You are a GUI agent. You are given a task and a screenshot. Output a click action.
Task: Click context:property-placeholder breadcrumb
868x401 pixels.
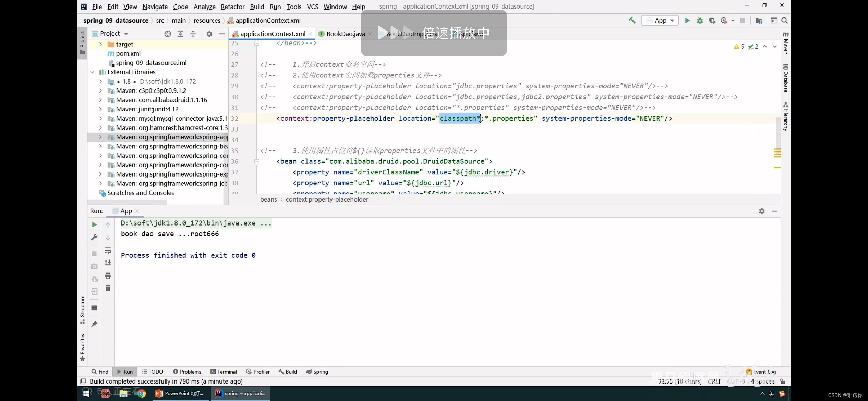pos(327,199)
